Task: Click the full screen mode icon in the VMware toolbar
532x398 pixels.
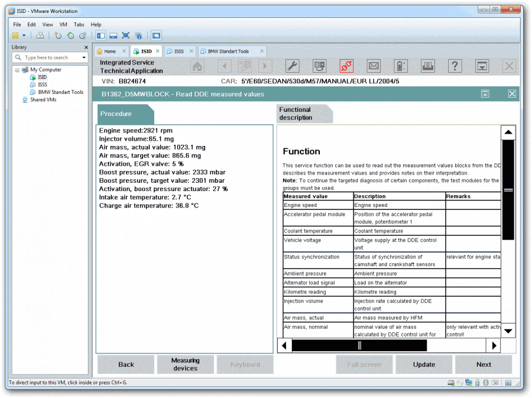Action: click(125, 35)
